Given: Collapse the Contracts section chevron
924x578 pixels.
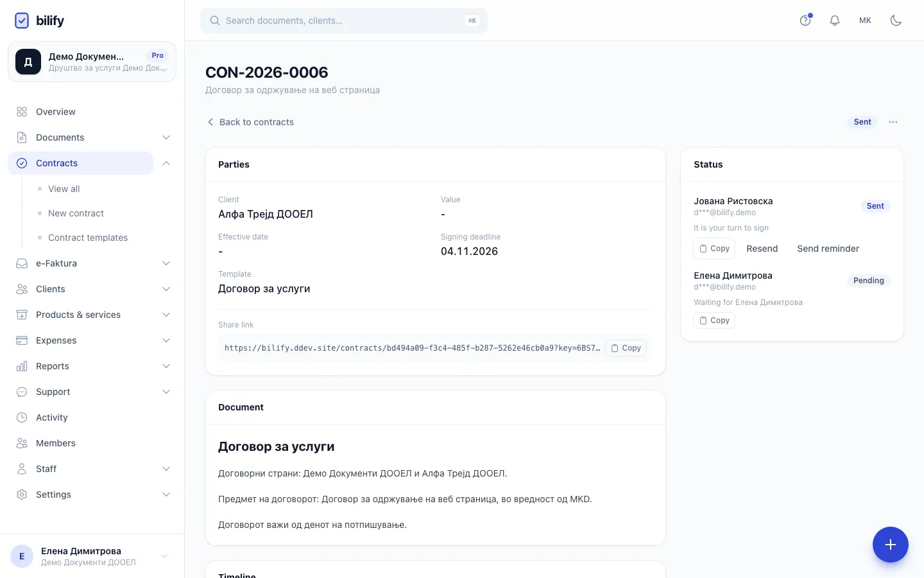Looking at the screenshot, I should coord(166,163).
